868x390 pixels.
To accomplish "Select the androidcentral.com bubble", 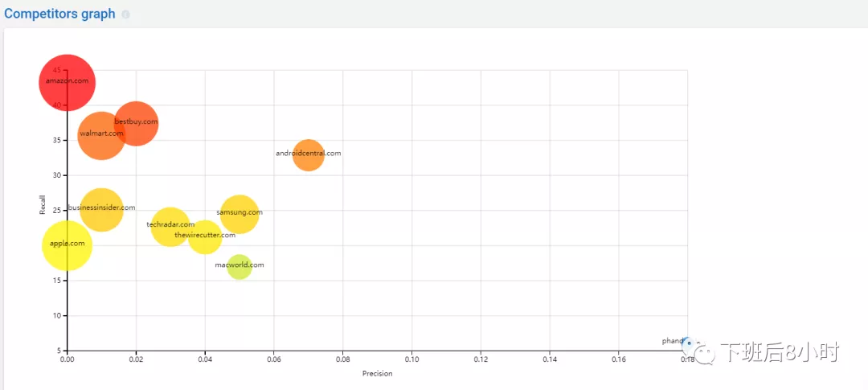I will pos(309,155).
